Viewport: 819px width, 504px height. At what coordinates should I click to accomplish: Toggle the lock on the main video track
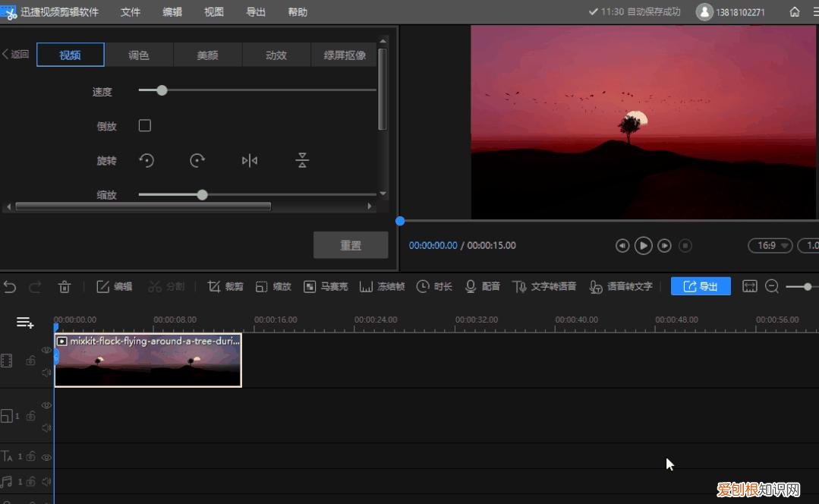[x=30, y=361]
